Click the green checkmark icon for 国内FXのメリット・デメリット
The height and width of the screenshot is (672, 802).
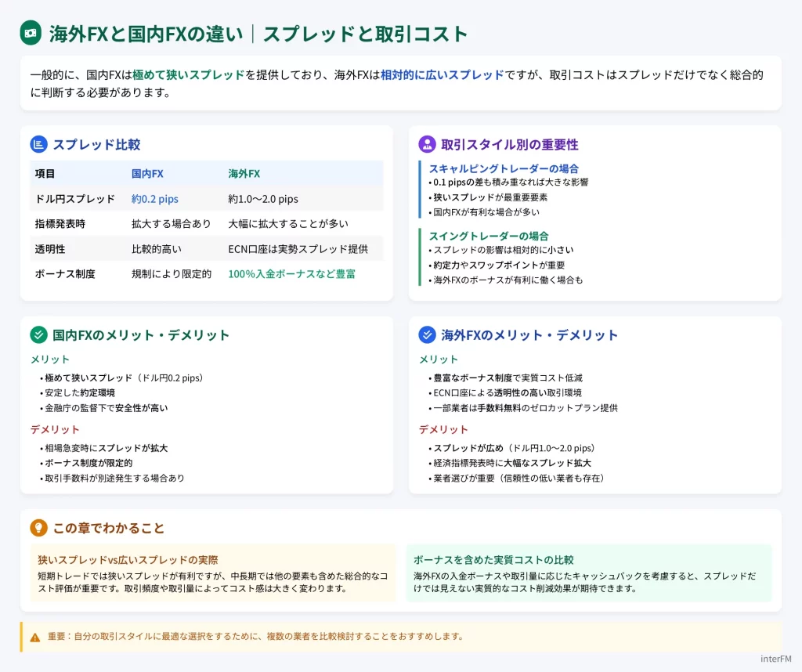coord(38,334)
